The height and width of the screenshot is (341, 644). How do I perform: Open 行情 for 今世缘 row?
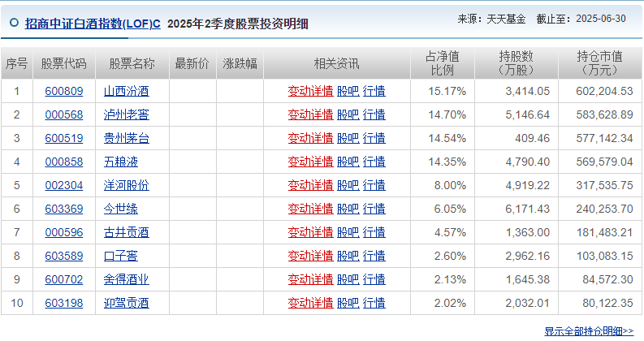374,209
